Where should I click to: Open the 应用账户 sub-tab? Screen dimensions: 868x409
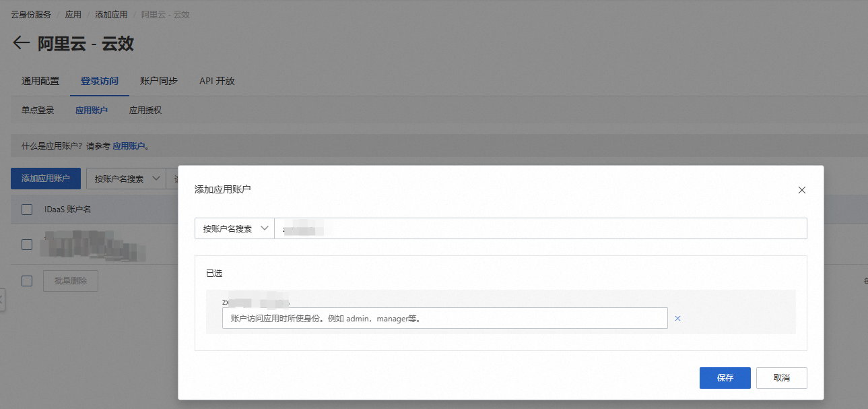point(92,110)
